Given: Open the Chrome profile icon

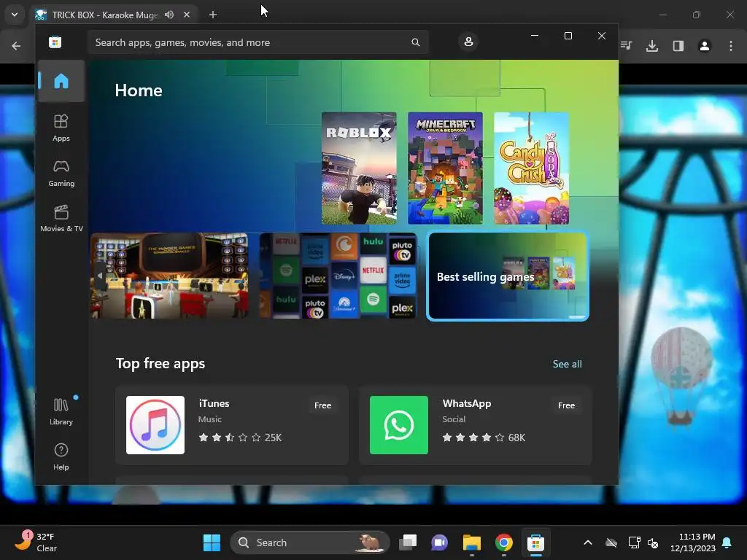Looking at the screenshot, I should point(705,46).
